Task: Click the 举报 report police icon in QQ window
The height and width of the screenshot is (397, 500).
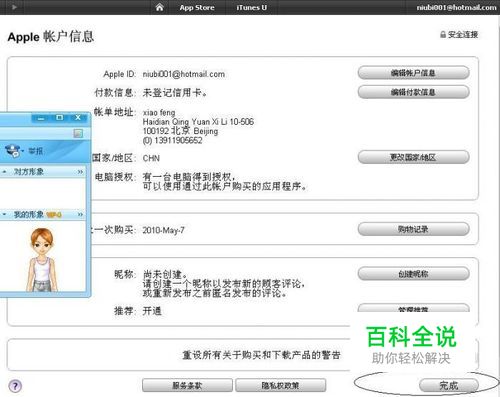Action: tap(13, 151)
